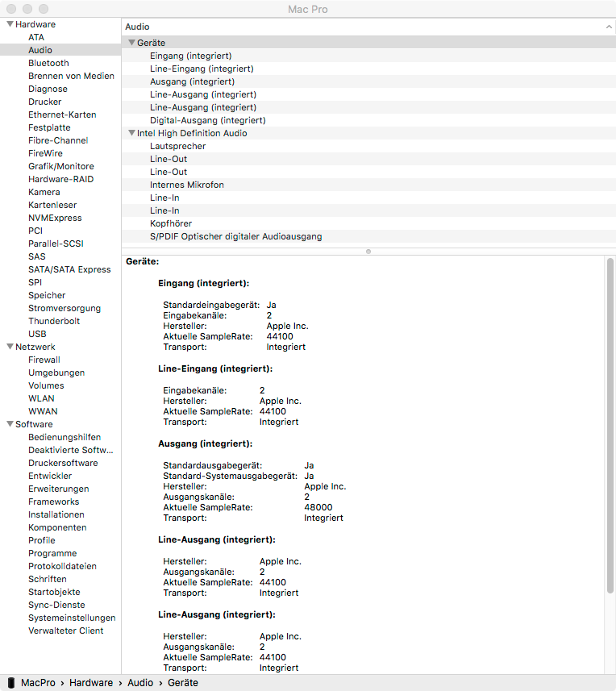Select S/PDIF Optischer digitaler Audioausgang
Image resolution: width=616 pixels, height=691 pixels.
click(368, 236)
